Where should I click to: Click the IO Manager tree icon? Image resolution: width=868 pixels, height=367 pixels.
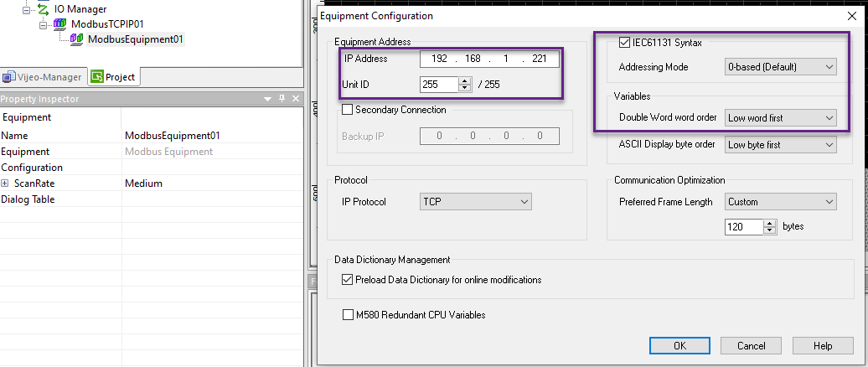43,9
